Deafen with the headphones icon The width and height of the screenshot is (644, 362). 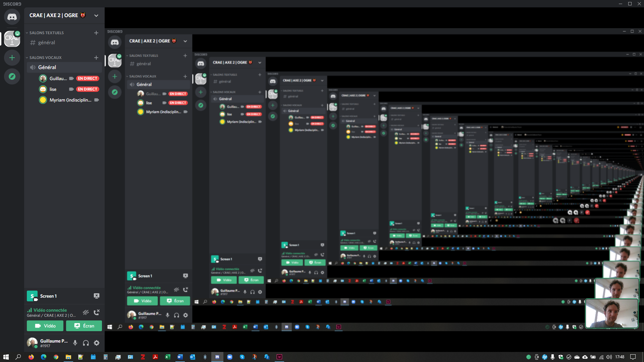click(86, 343)
